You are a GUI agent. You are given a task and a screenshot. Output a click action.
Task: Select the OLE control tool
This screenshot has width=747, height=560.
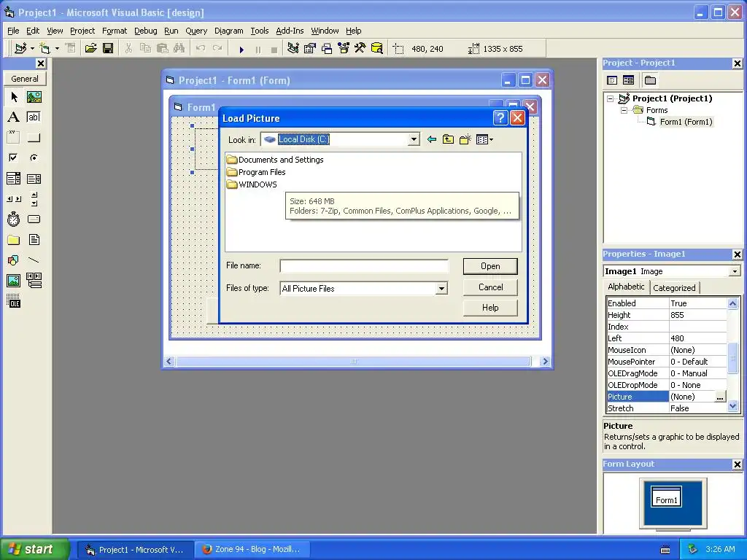tap(14, 301)
